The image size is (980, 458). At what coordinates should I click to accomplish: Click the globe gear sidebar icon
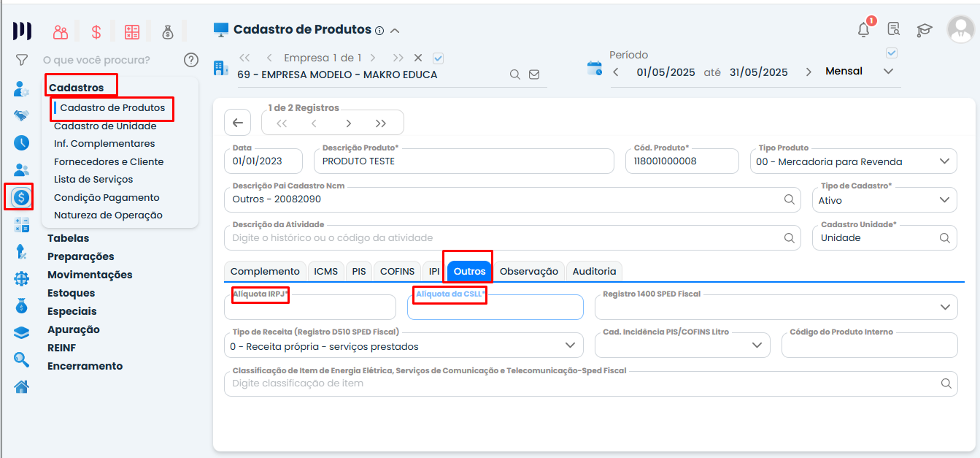point(22,279)
